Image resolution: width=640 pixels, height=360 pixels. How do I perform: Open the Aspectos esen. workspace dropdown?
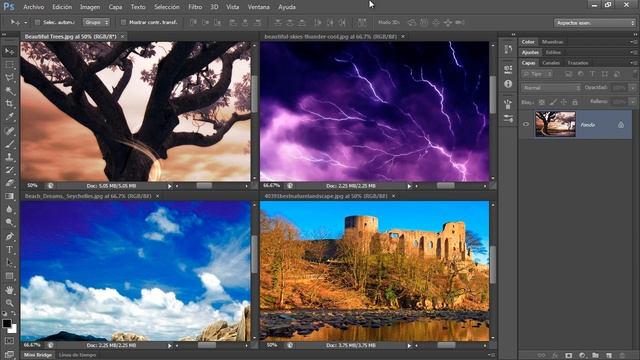(595, 23)
